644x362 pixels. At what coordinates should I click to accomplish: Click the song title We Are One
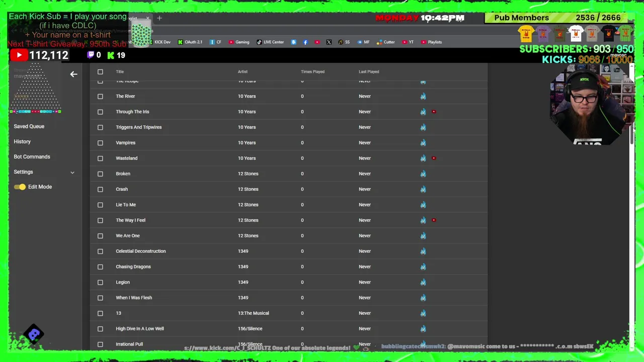(128, 236)
